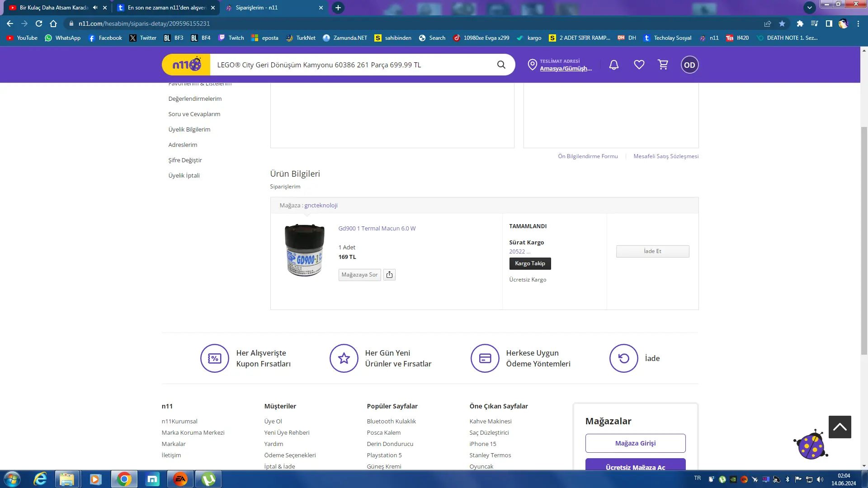868x488 pixels.
Task: Open Üyelik Bilgilerim
Action: point(189,129)
